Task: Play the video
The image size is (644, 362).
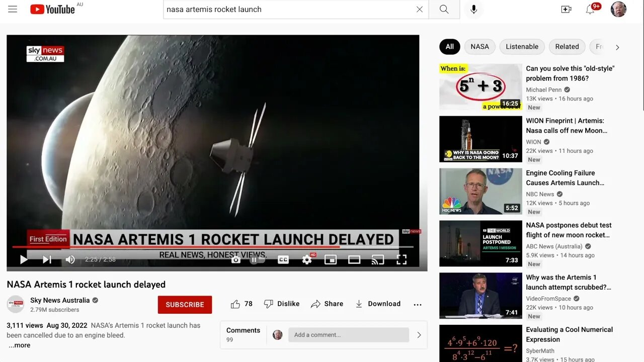Action: [x=23, y=259]
